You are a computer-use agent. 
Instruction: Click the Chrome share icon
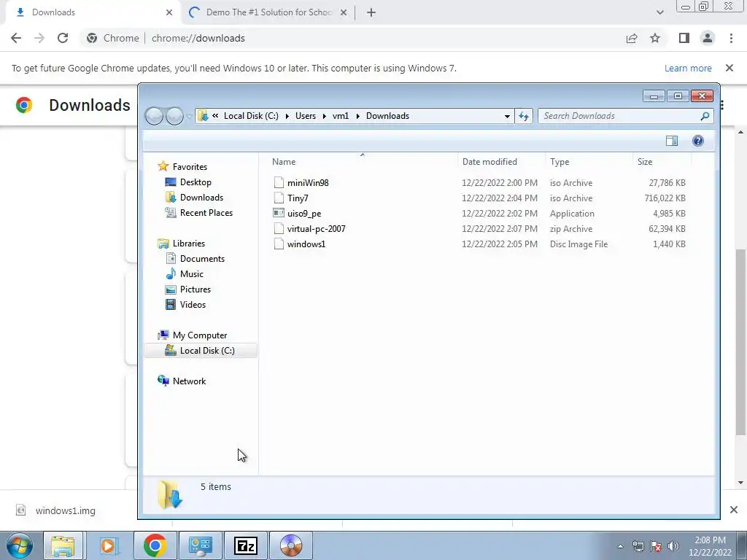point(632,38)
